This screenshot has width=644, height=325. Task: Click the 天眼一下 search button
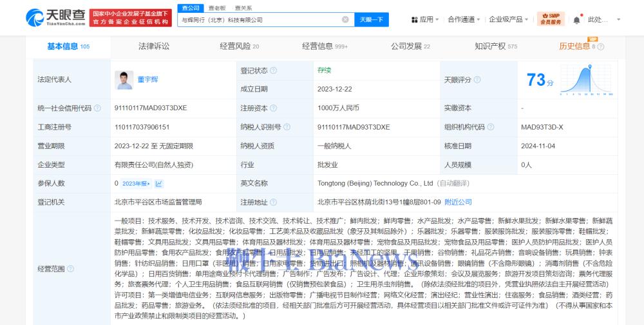coord(372,19)
